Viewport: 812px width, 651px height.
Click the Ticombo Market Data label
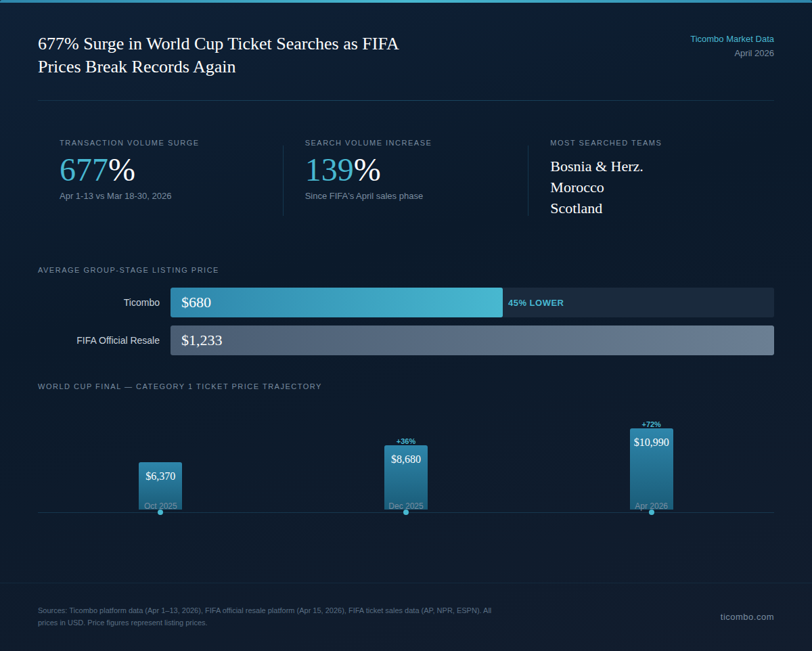point(731,39)
